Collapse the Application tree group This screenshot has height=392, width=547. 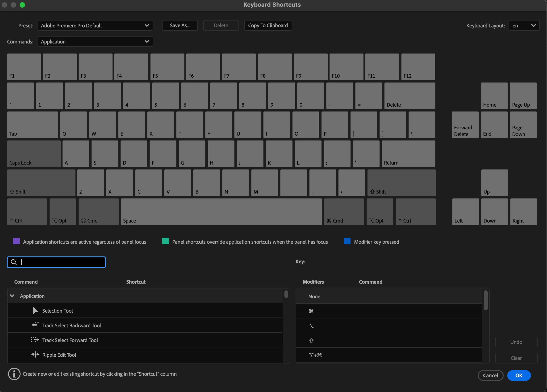coord(12,296)
